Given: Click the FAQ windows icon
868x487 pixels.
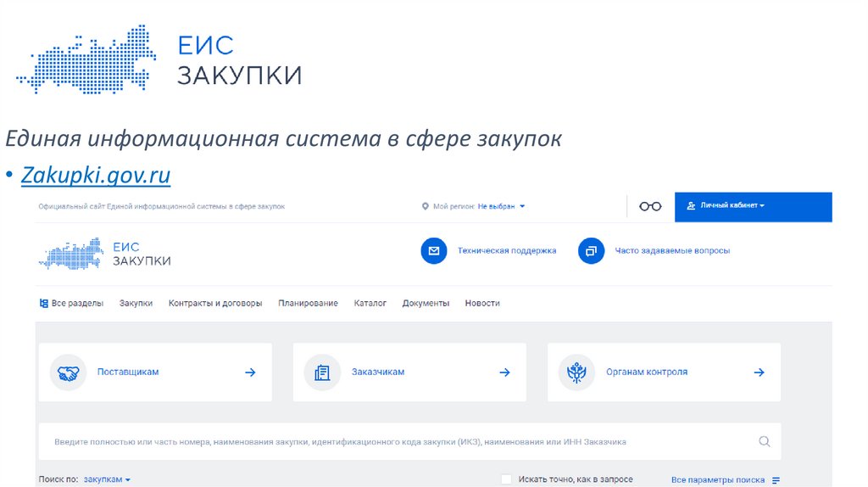Looking at the screenshot, I should (591, 251).
